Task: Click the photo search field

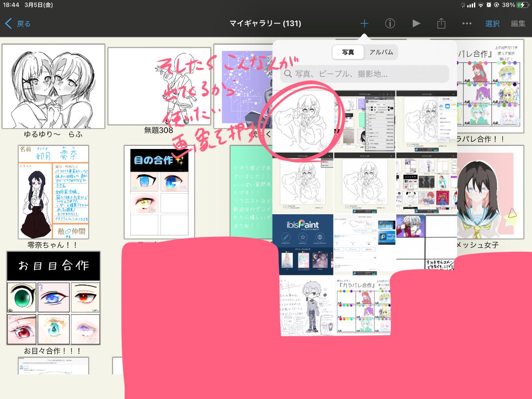Action: [x=364, y=74]
